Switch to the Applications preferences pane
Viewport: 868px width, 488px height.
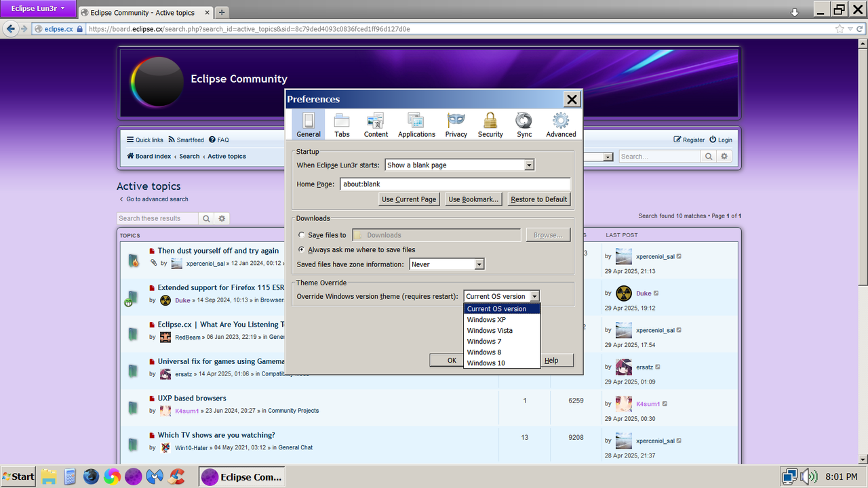coord(416,125)
